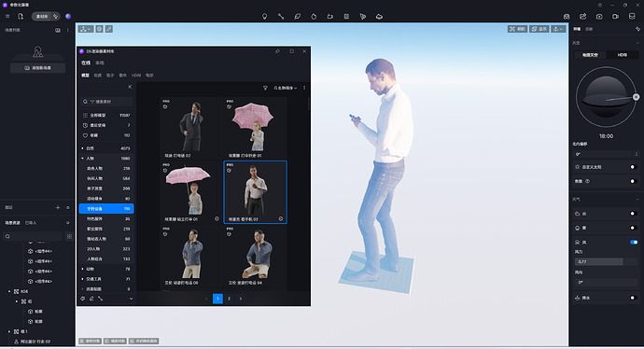Screen dimensions: 644x349
Task: Click the add layer plus icon
Action: (x=58, y=208)
